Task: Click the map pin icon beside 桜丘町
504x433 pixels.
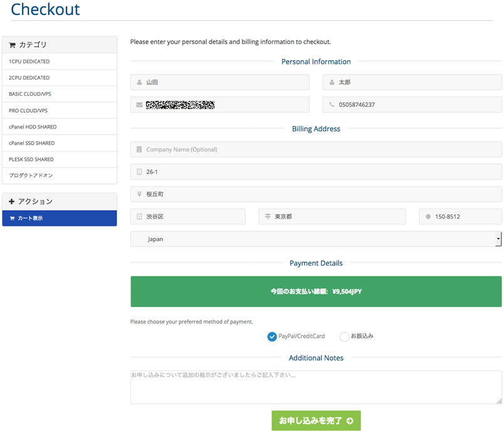Action: coord(139,194)
